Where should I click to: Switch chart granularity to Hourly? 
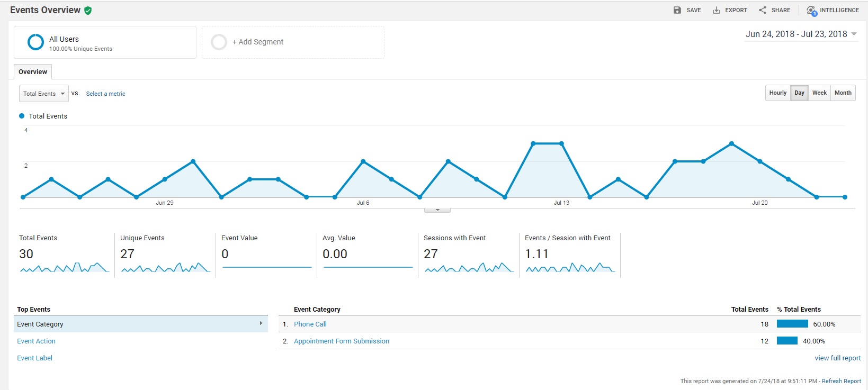pyautogui.click(x=777, y=93)
